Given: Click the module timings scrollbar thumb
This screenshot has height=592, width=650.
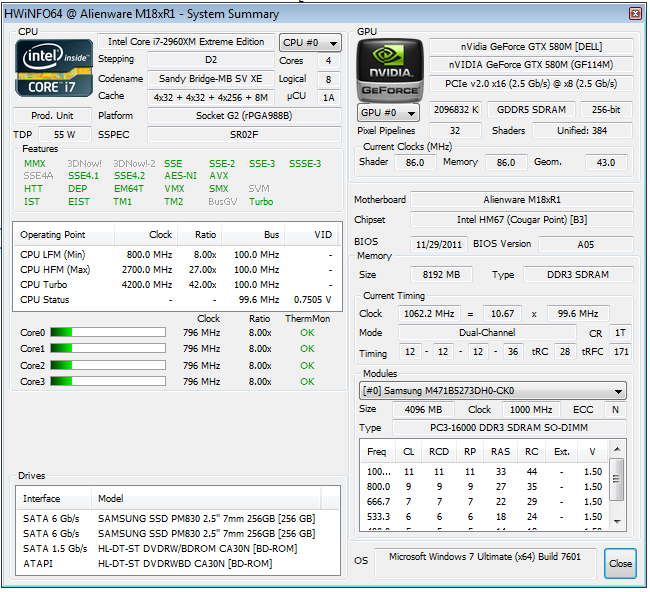Looking at the screenshot, I should tap(617, 479).
